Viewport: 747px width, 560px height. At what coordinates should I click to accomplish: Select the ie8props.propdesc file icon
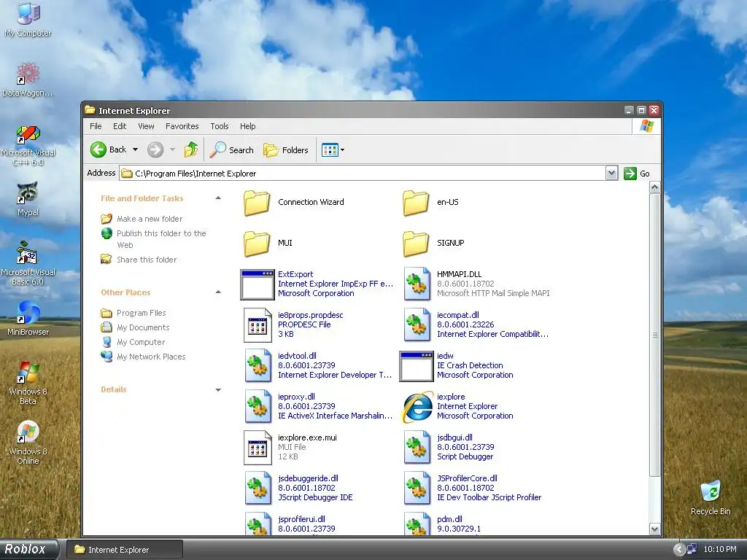coord(258,325)
